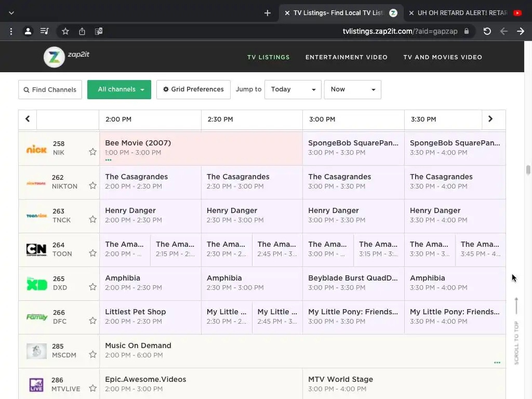Show earlier times with left chevron
Viewport: 532px width, 399px height.
(28, 119)
